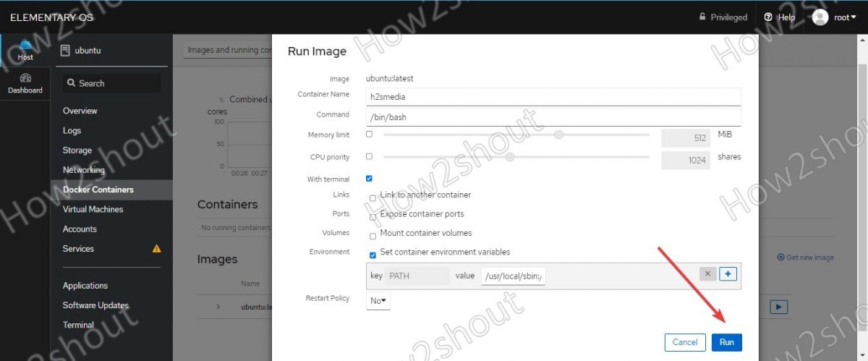Remove environment variable with x button
The image size is (868, 361).
tap(708, 273)
